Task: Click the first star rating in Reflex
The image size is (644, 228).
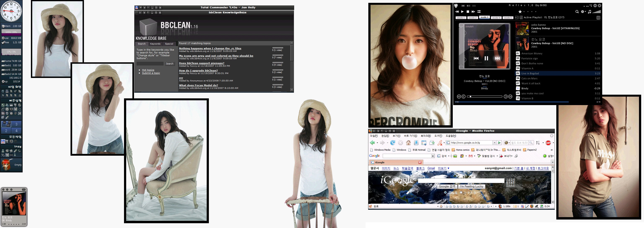Action: point(520,12)
